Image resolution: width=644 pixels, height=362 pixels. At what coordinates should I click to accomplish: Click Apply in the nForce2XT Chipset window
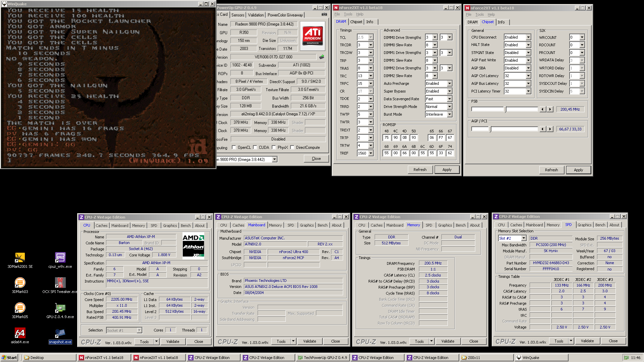tap(578, 170)
